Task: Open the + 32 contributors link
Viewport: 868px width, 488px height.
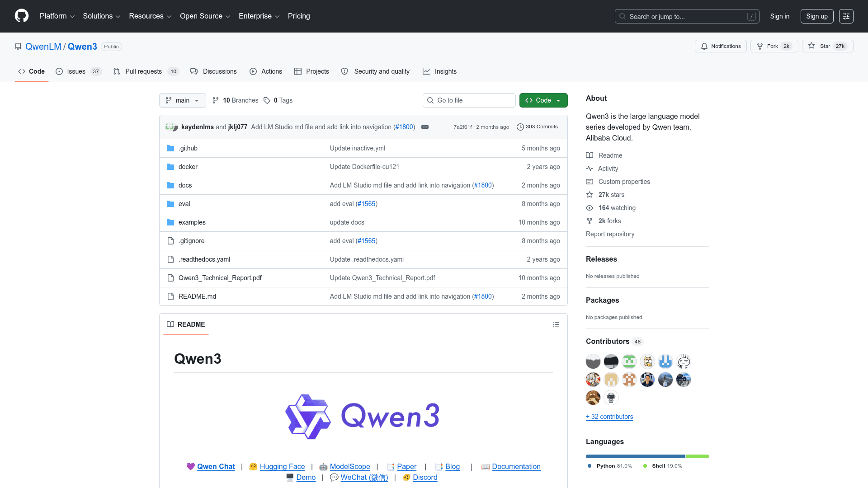Action: click(x=609, y=417)
